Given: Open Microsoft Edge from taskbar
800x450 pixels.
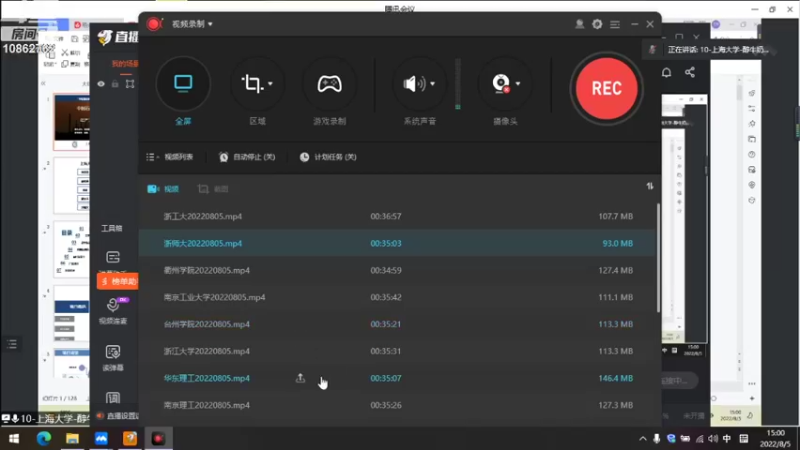Looking at the screenshot, I should pos(43,438).
